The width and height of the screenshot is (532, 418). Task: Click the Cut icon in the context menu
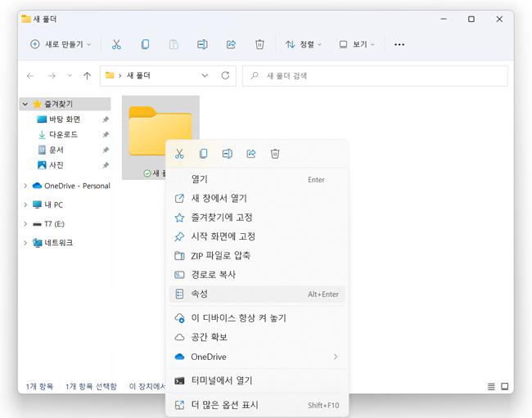click(x=179, y=154)
